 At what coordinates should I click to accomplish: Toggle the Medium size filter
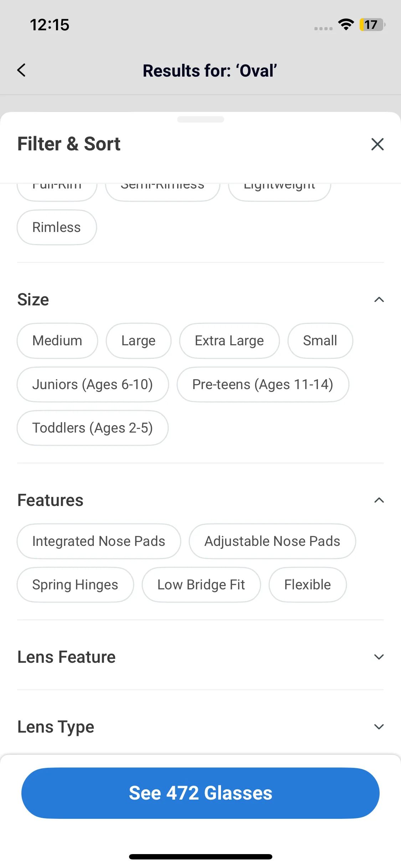(x=57, y=341)
